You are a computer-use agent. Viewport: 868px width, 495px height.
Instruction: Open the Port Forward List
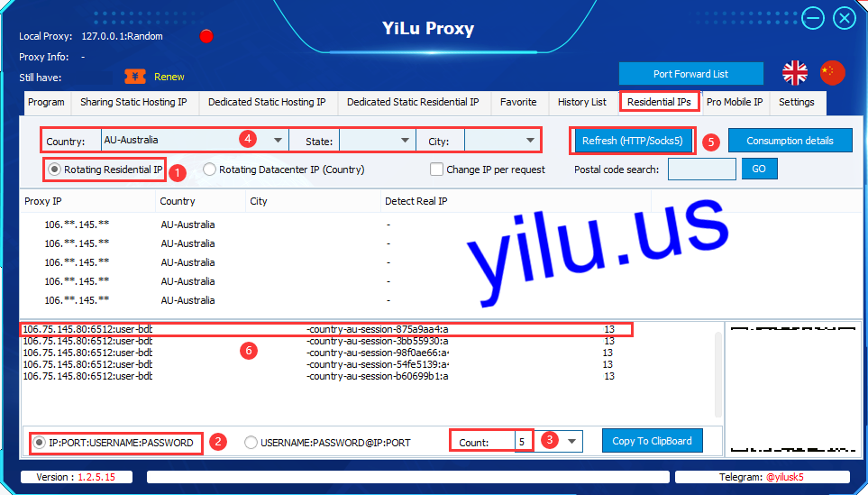point(690,74)
